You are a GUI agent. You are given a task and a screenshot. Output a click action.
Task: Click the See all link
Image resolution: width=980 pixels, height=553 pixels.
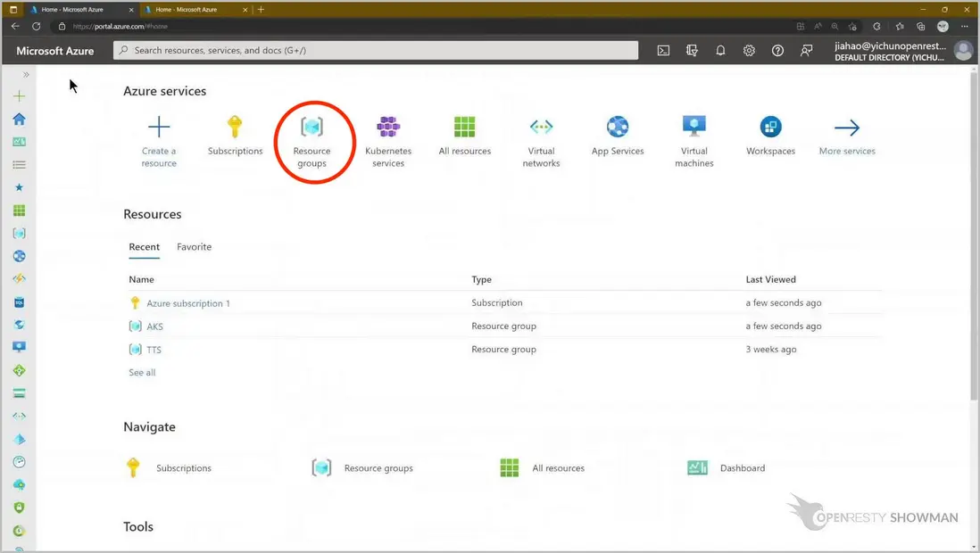[x=142, y=373]
